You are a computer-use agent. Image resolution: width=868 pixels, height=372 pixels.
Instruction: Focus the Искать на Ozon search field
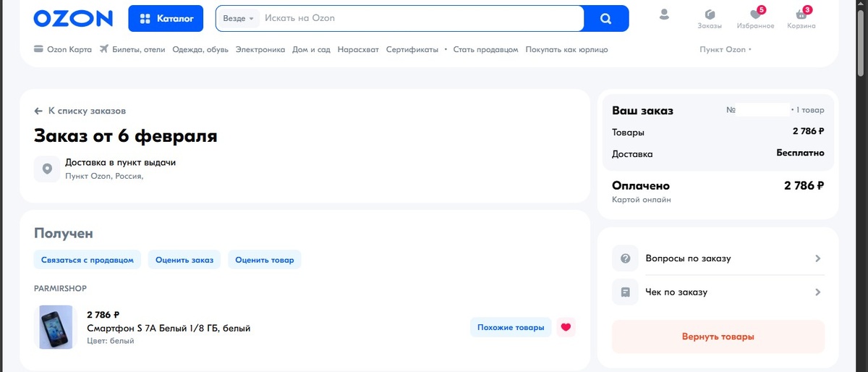pyautogui.click(x=420, y=19)
